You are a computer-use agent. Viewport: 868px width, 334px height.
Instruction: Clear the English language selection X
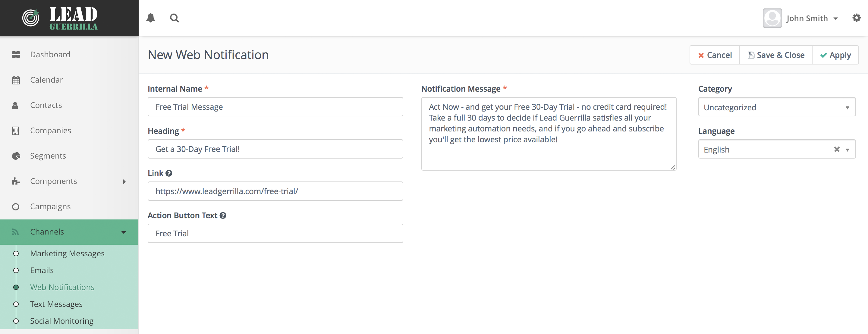tap(837, 149)
